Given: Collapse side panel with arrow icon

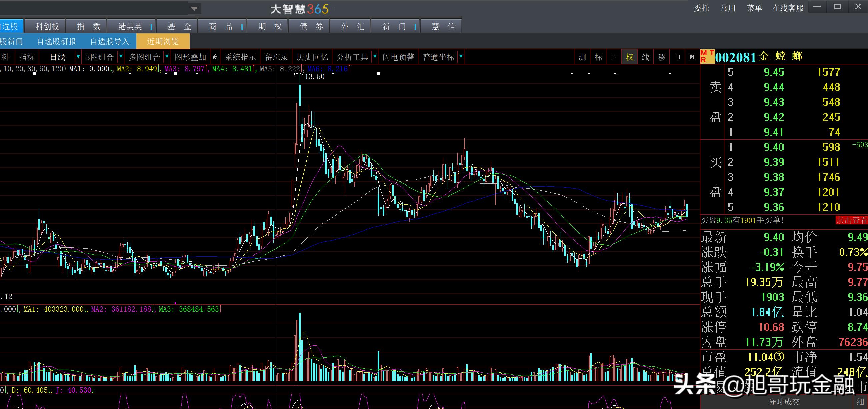Looking at the screenshot, I should [x=692, y=57].
